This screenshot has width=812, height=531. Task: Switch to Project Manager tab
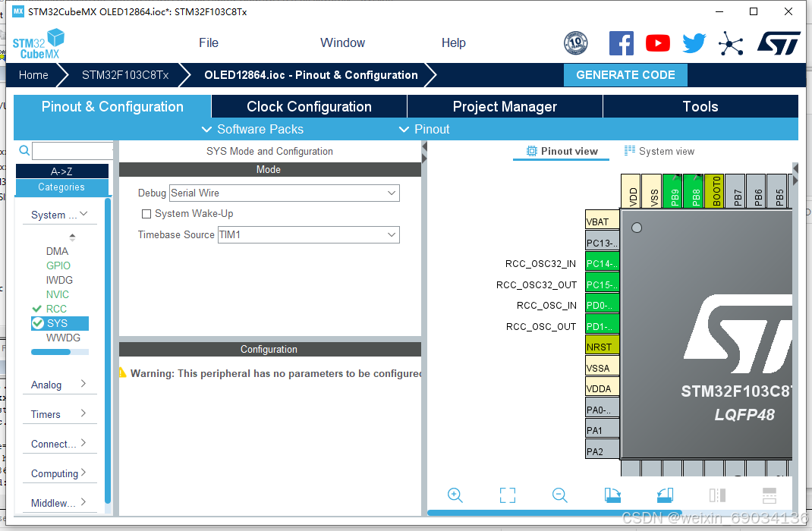point(505,106)
